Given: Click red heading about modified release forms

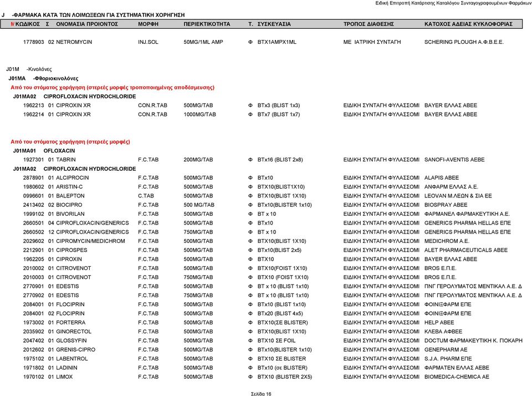Looking at the screenshot, I should tap(112, 88).
